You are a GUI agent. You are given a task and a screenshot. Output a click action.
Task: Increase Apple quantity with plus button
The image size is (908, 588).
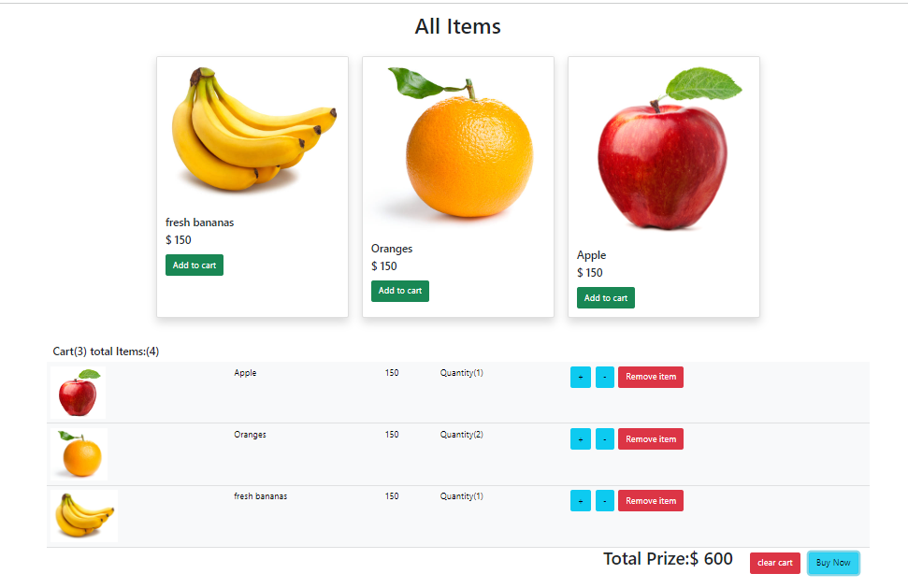581,378
